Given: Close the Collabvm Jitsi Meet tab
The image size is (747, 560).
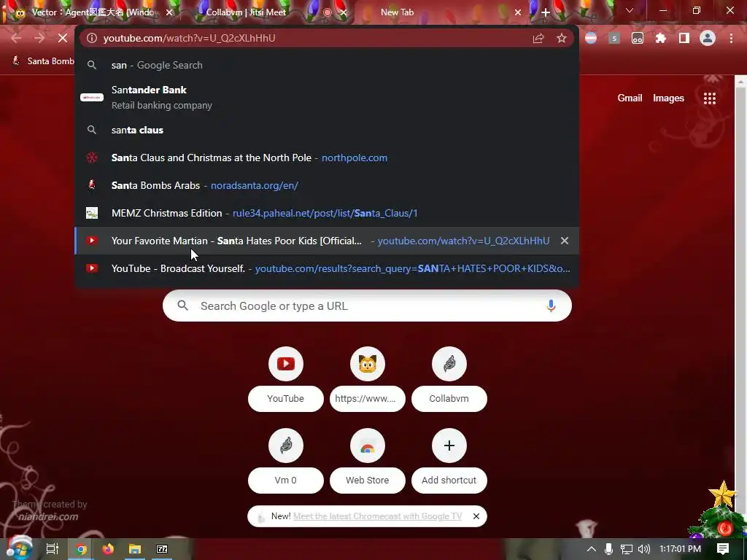Looking at the screenshot, I should (x=344, y=12).
